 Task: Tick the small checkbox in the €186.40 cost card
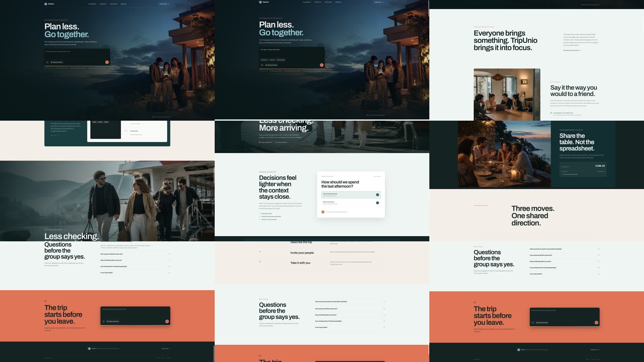(562, 174)
